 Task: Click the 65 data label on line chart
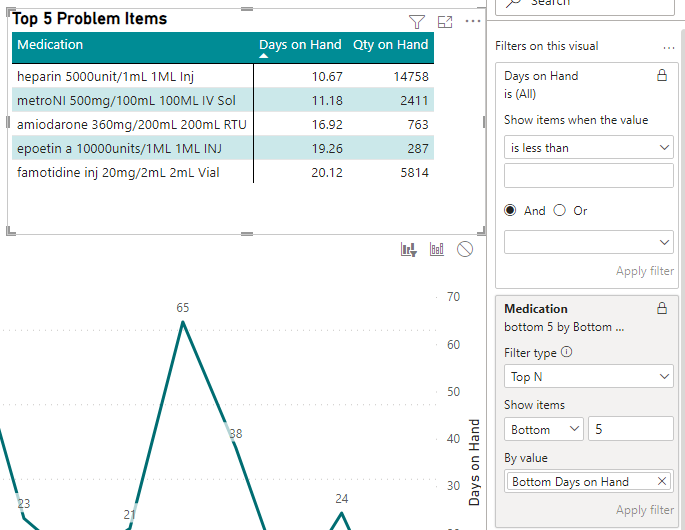pyautogui.click(x=183, y=308)
